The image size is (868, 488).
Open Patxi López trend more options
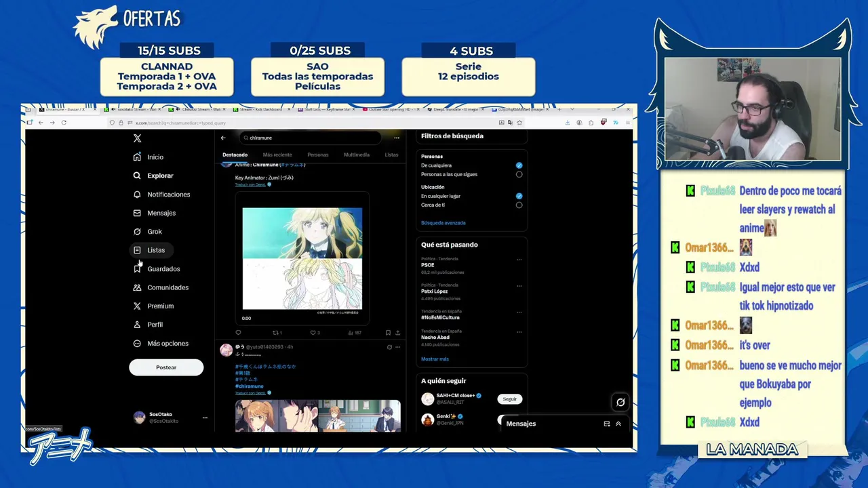[x=519, y=285]
